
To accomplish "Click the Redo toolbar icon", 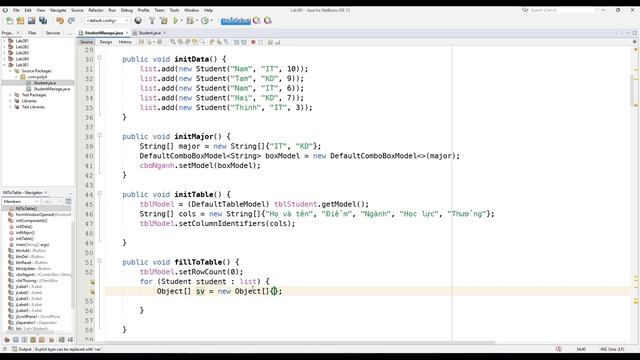I will pos(71,20).
